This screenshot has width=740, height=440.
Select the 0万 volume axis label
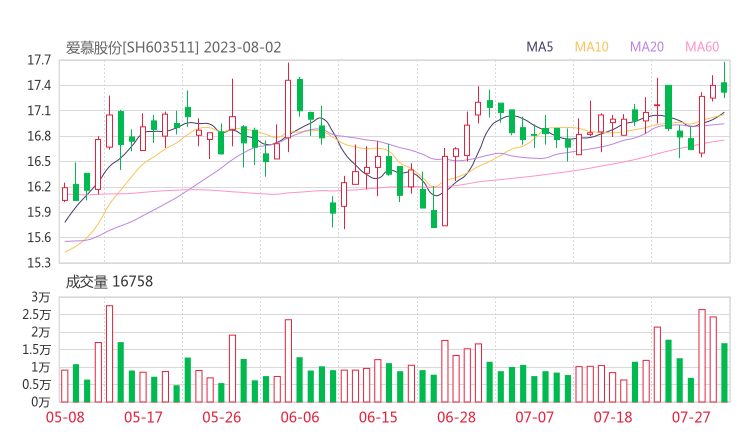41,402
